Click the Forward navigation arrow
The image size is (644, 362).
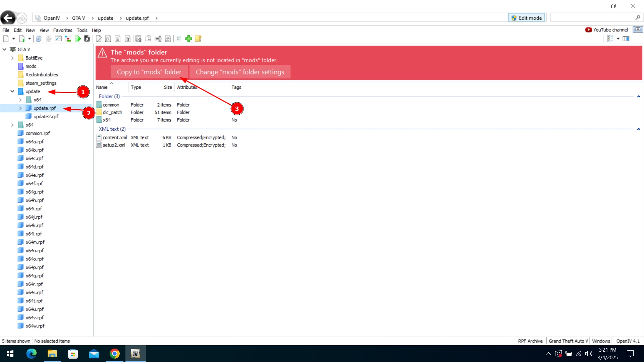(22, 18)
